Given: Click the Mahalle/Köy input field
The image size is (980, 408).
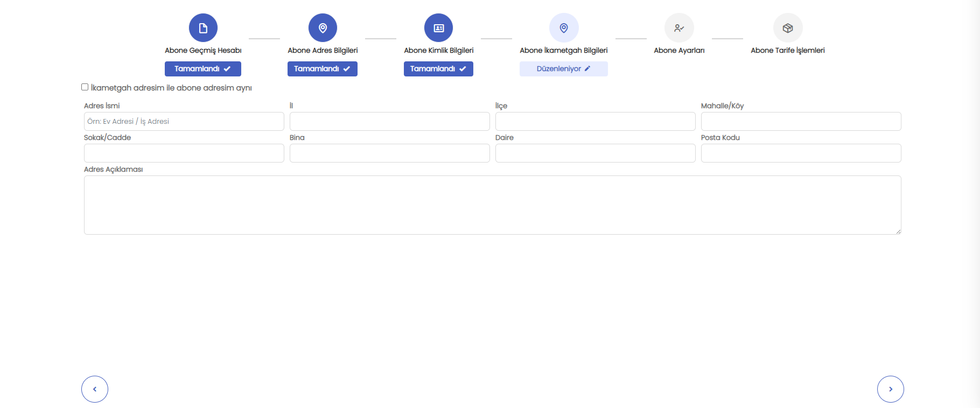Looking at the screenshot, I should point(801,122).
